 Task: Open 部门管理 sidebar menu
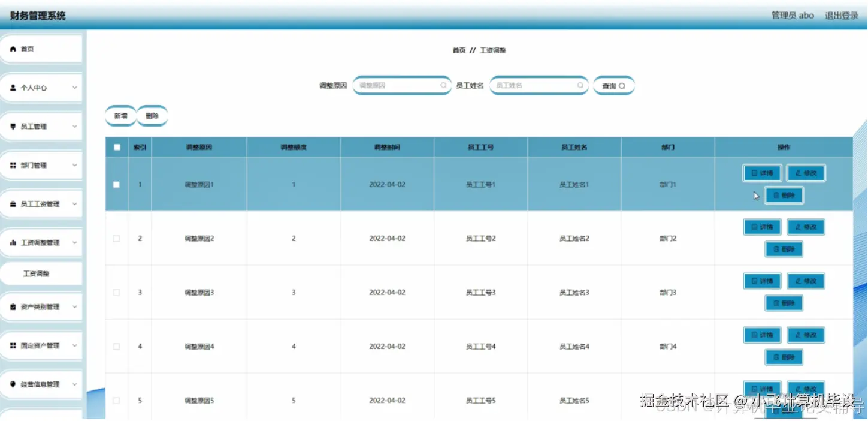pos(41,165)
